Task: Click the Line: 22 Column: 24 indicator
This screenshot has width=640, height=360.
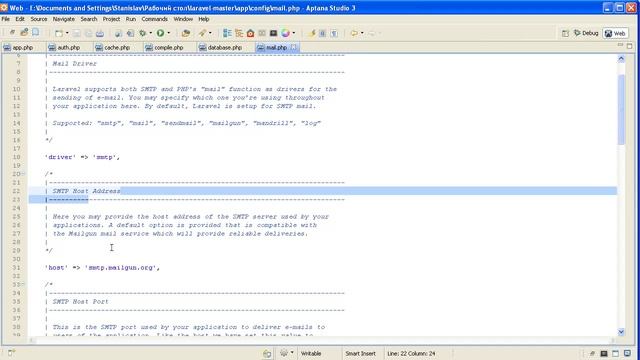Action: pos(411,353)
